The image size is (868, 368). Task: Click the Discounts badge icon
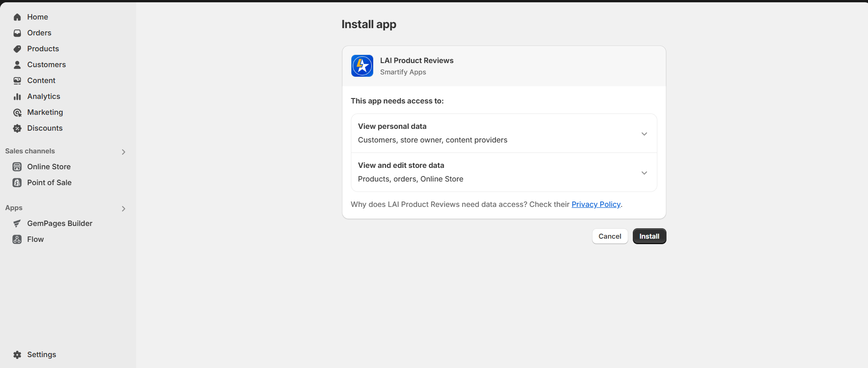point(17,128)
